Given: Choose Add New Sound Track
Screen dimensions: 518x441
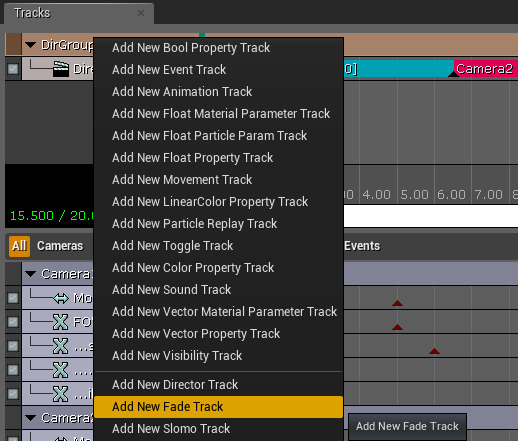Looking at the screenshot, I should [219, 290].
